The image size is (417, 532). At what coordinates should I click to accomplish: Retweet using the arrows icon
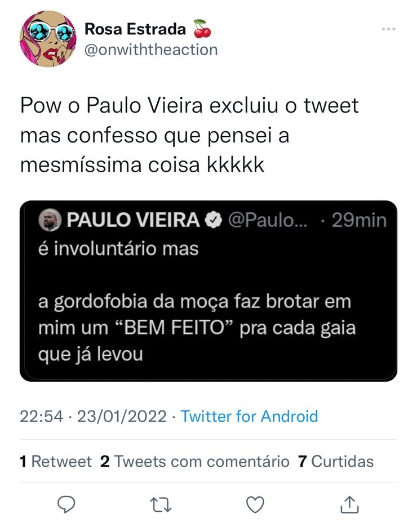(x=162, y=503)
